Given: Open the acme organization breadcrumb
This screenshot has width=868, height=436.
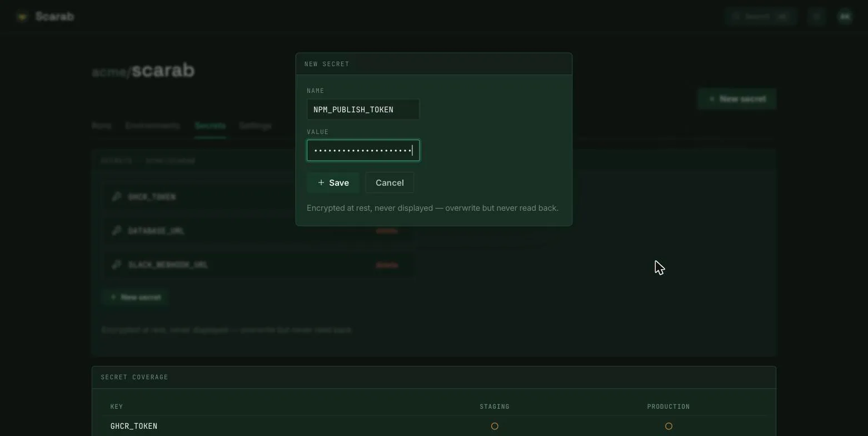Looking at the screenshot, I should tap(109, 72).
